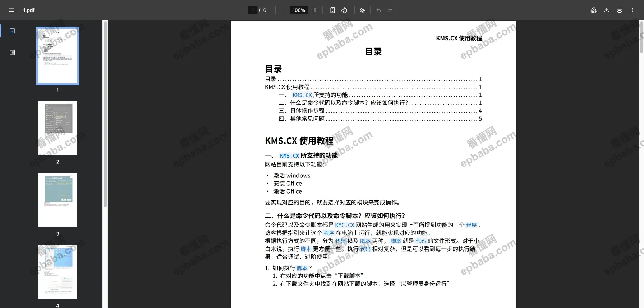Print the document
This screenshot has width=644, height=308.
620,10
